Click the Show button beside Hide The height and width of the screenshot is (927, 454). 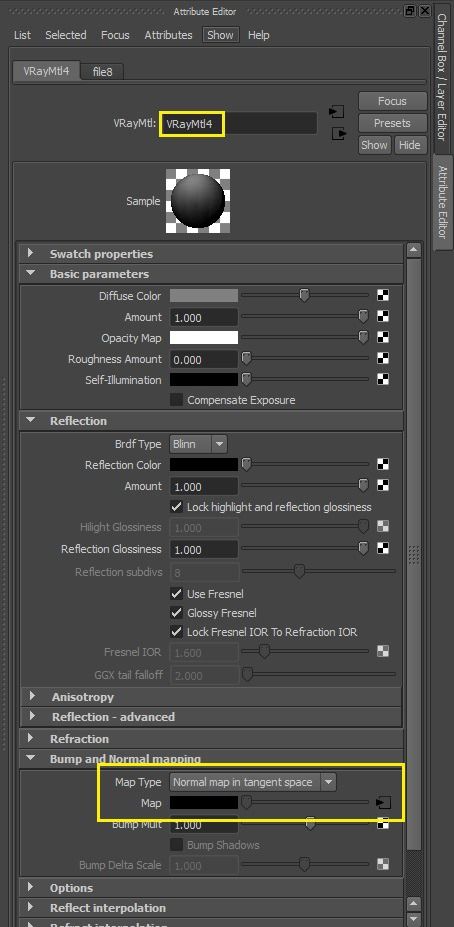click(374, 145)
